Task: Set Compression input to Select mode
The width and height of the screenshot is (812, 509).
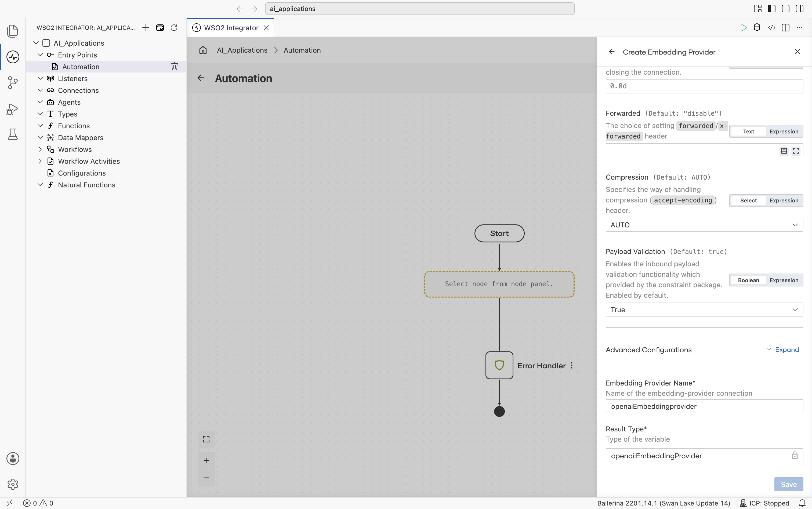Action: (748, 201)
